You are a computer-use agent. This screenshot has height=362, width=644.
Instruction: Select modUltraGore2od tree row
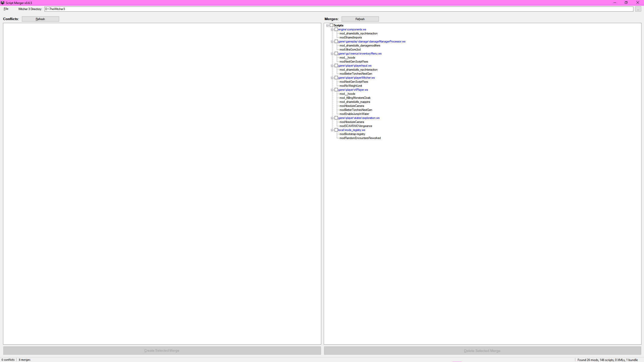pyautogui.click(x=350, y=50)
